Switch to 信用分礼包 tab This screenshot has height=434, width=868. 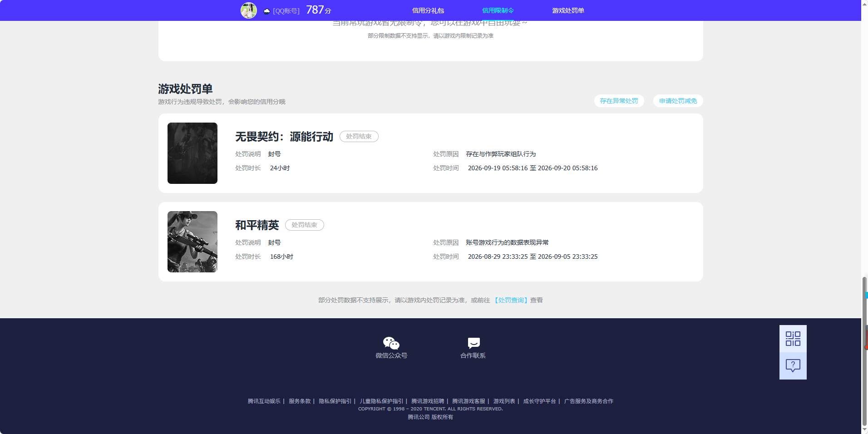[x=428, y=10]
